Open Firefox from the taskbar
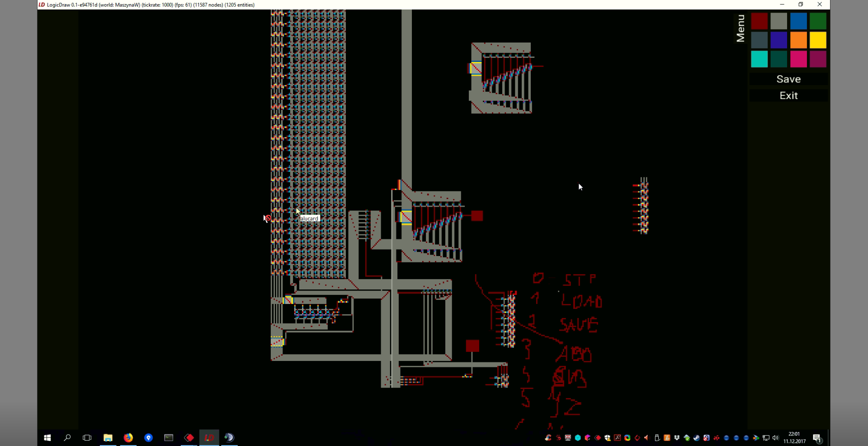The width and height of the screenshot is (868, 446). [x=128, y=437]
